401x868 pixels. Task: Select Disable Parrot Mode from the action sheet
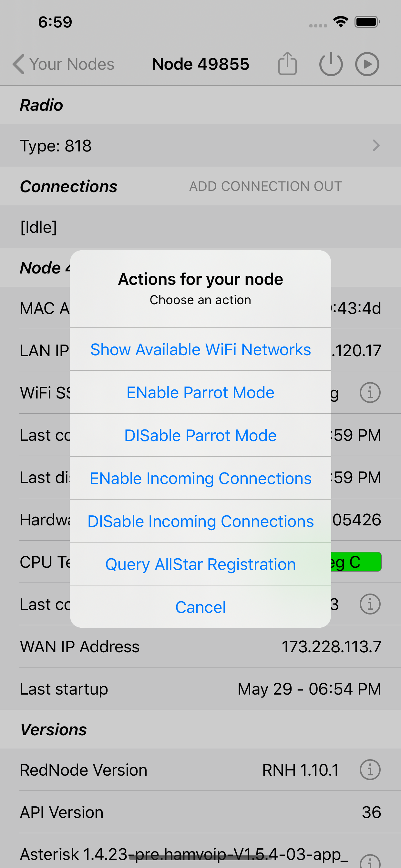pyautogui.click(x=200, y=435)
